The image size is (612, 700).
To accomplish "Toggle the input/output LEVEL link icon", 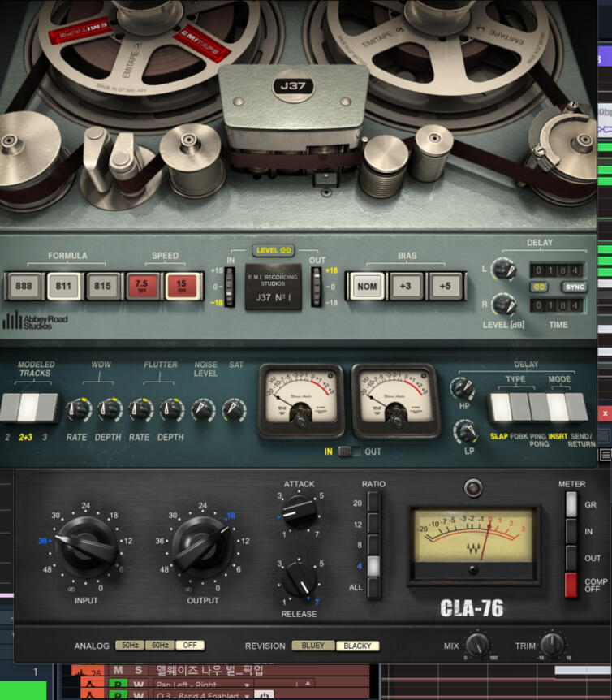I will pyautogui.click(x=273, y=250).
